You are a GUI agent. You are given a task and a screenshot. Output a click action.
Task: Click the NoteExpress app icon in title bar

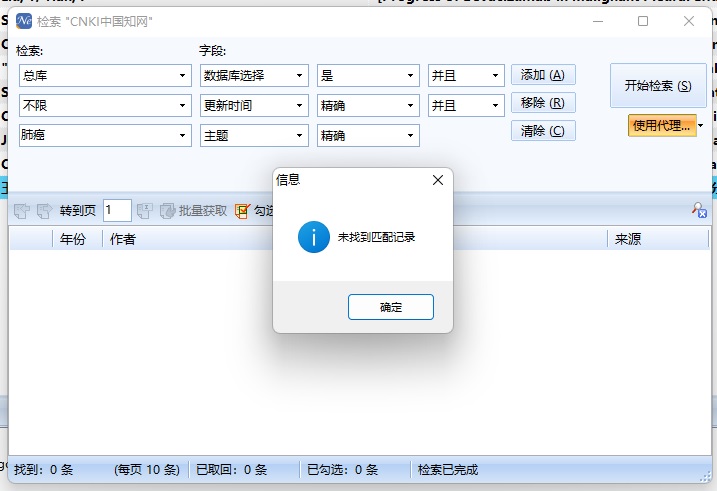(24, 21)
